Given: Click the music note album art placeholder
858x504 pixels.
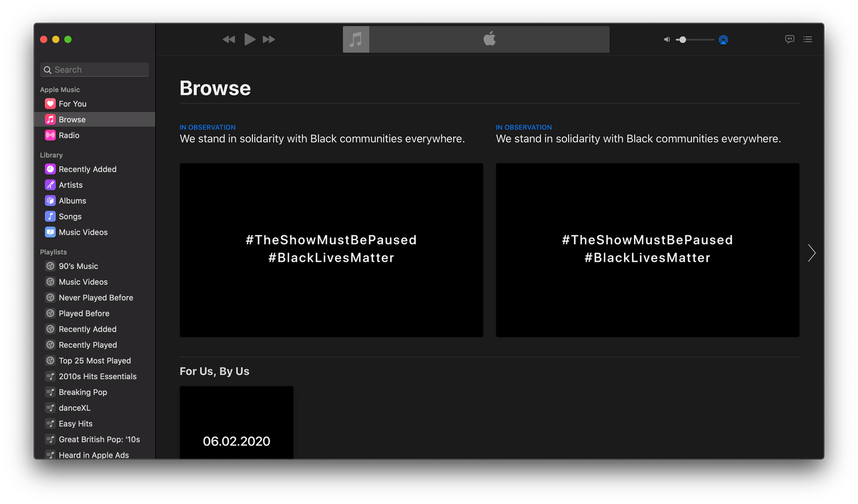Looking at the screenshot, I should click(356, 39).
